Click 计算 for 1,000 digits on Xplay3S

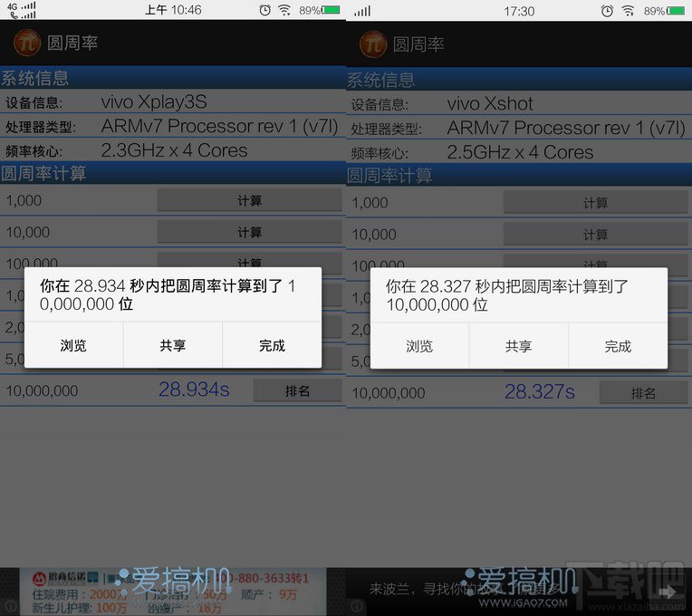coord(250,200)
